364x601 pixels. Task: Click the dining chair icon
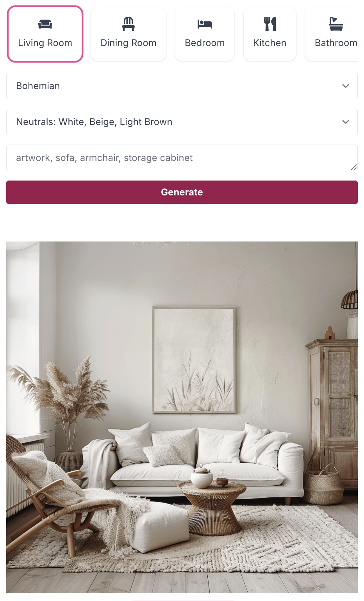(128, 24)
